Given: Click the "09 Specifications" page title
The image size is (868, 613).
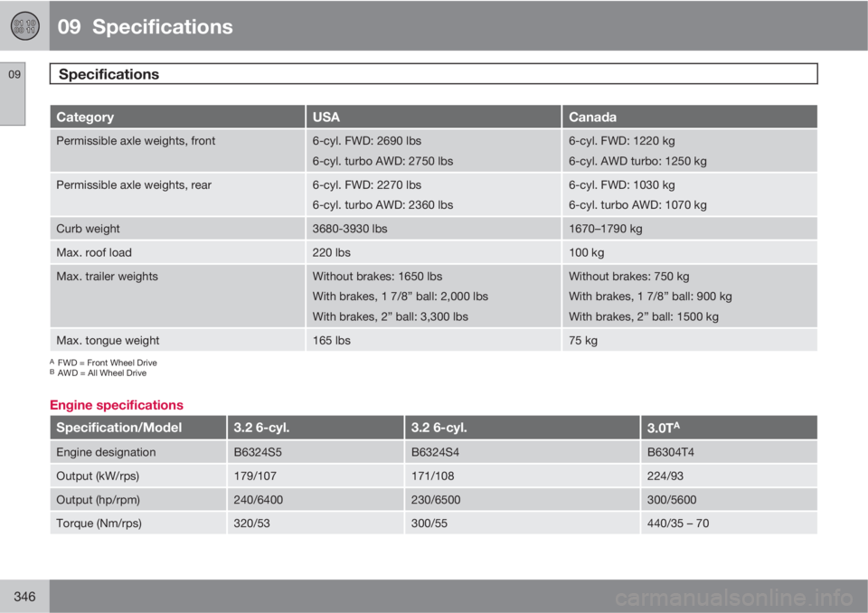Looking at the screenshot, I should 145,26.
